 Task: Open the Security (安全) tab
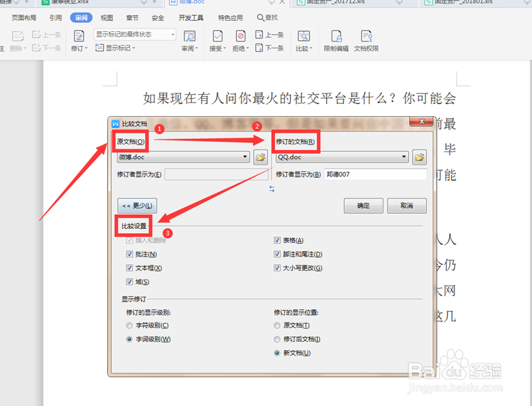coord(158,18)
